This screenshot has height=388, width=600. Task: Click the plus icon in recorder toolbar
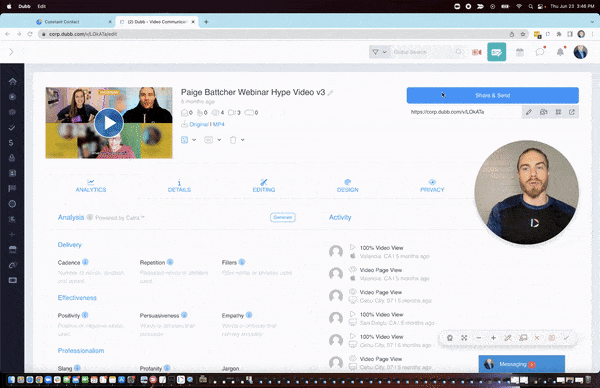coord(493,338)
